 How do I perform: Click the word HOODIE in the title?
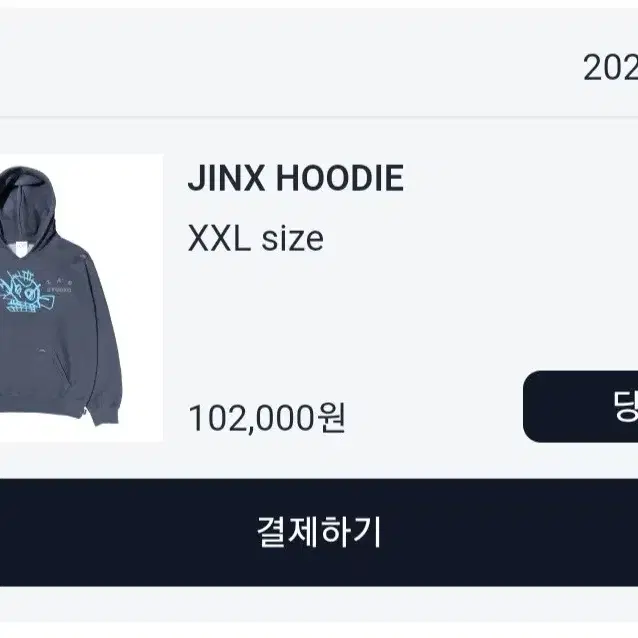340,178
